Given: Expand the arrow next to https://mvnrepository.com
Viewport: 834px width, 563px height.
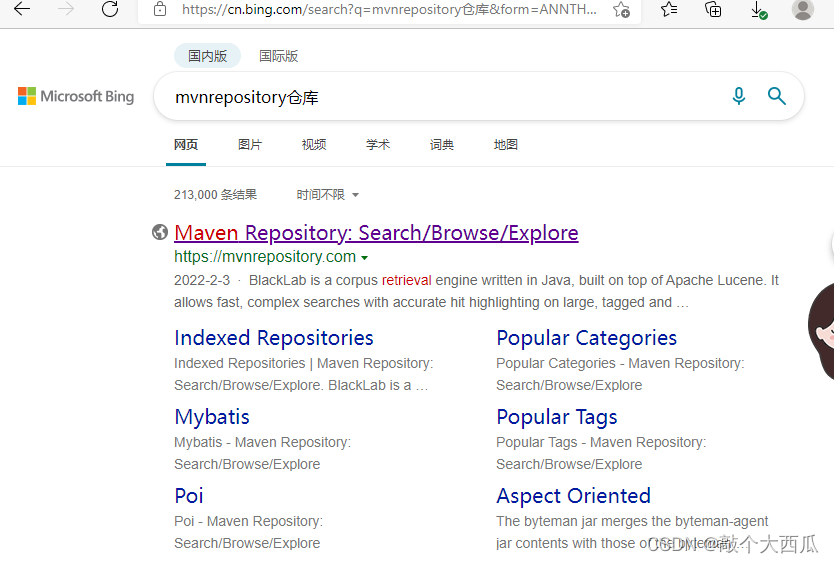Looking at the screenshot, I should [x=364, y=258].
